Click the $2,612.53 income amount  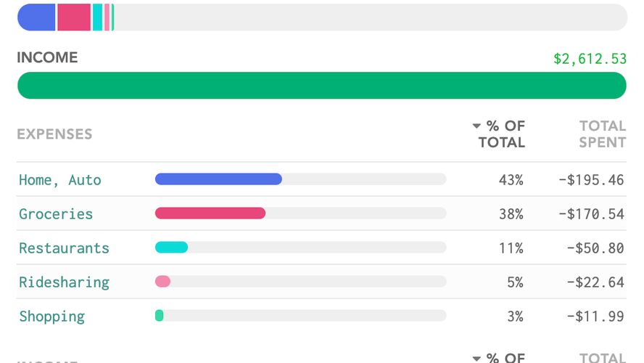590,59
